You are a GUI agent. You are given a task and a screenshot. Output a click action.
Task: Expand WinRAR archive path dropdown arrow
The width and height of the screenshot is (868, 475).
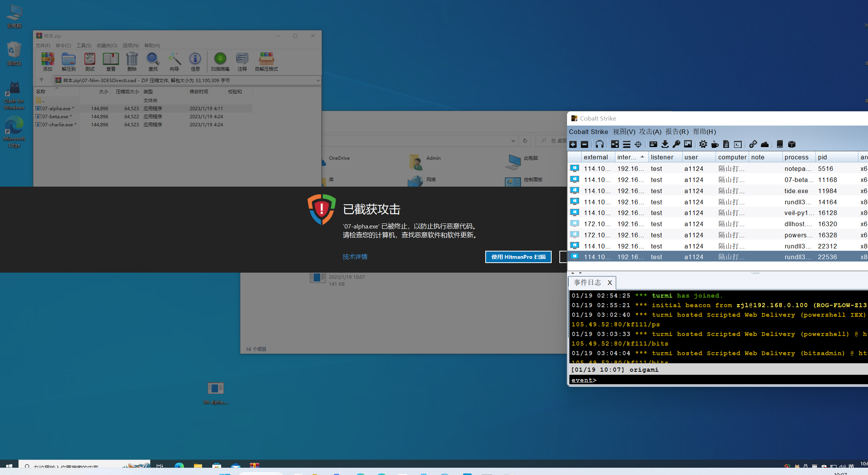point(318,81)
